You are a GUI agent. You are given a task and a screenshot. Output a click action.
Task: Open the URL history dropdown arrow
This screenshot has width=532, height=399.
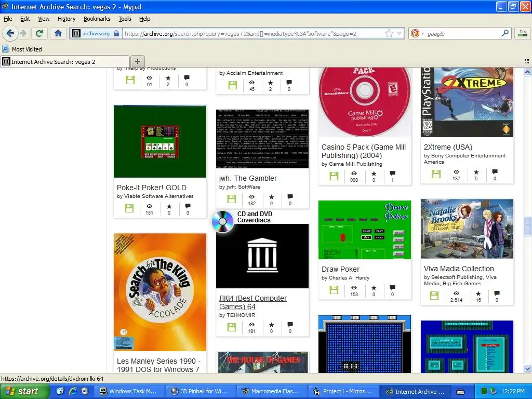(x=400, y=34)
